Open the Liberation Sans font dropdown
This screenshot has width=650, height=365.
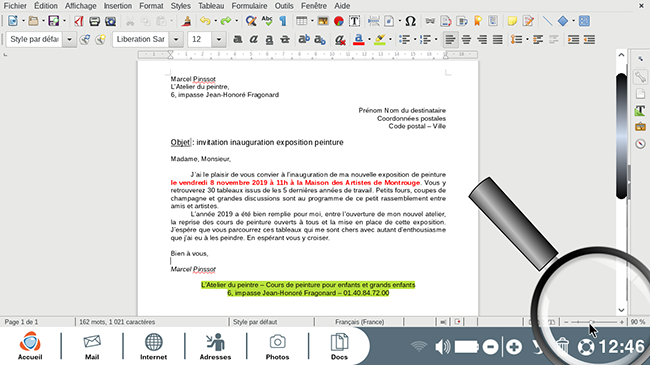tap(176, 39)
